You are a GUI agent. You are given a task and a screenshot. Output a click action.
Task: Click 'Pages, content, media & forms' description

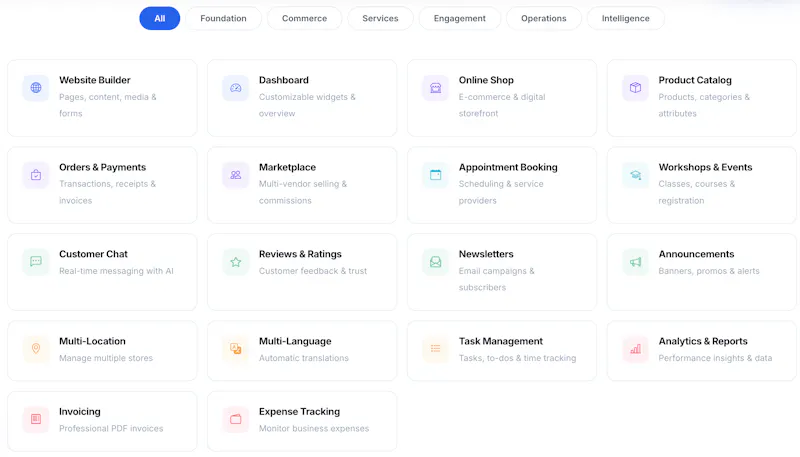[108, 105]
